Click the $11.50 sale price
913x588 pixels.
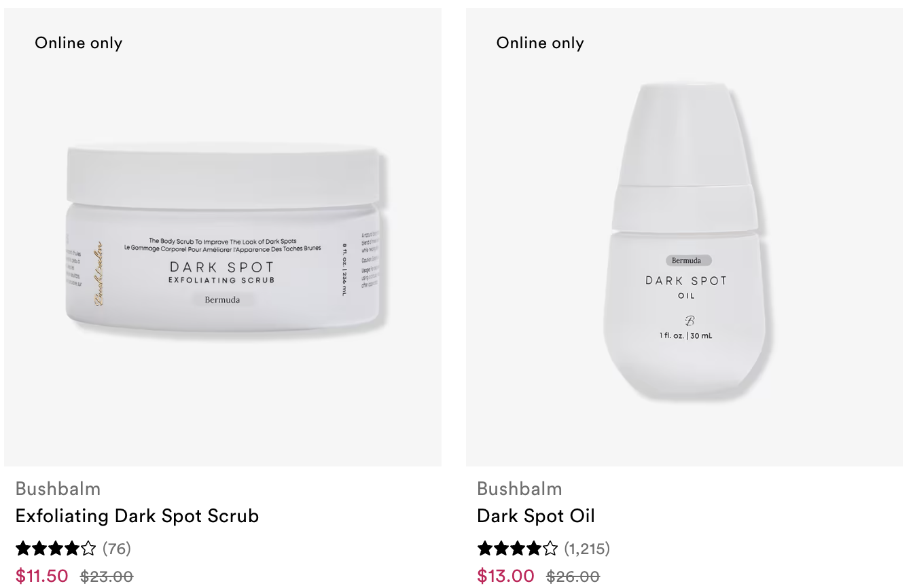[x=42, y=576]
